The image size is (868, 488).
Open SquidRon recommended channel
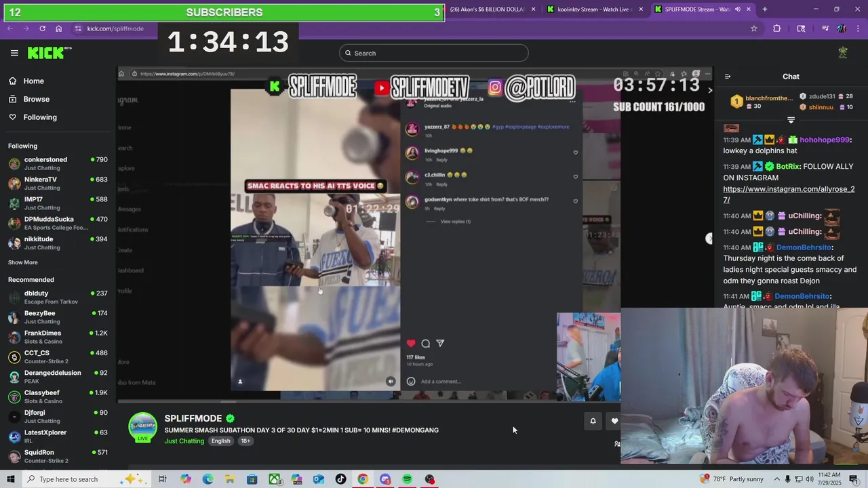coord(58,456)
